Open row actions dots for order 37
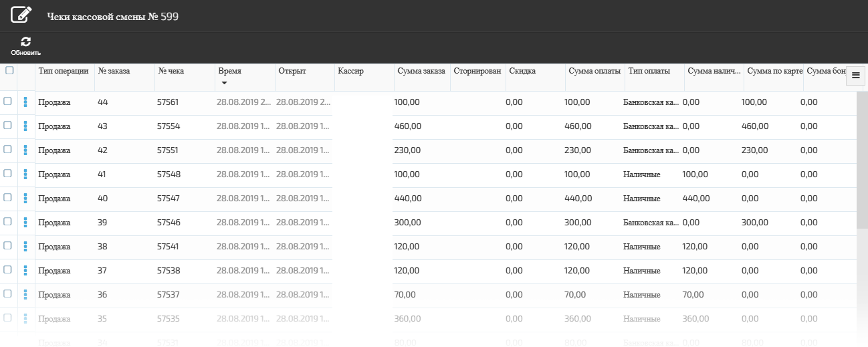 click(x=25, y=270)
